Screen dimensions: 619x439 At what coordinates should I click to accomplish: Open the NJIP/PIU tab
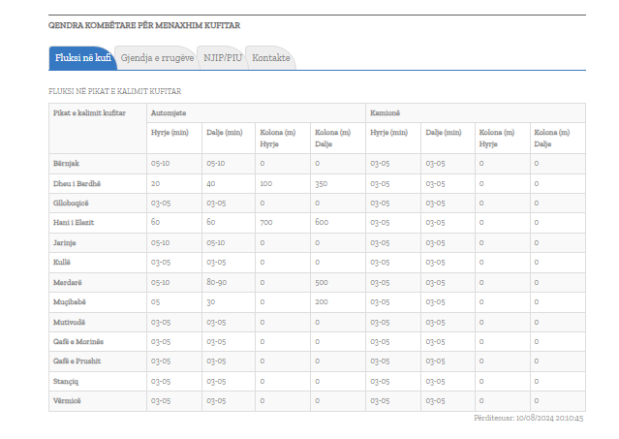point(223,58)
